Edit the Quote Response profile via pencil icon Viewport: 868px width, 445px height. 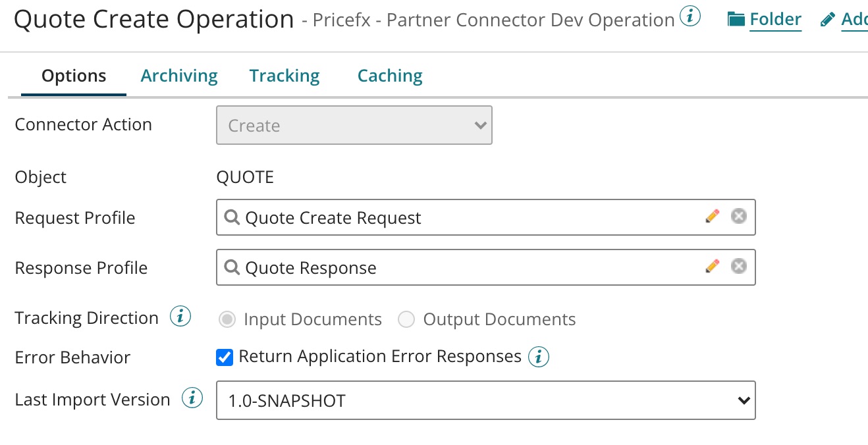click(713, 267)
